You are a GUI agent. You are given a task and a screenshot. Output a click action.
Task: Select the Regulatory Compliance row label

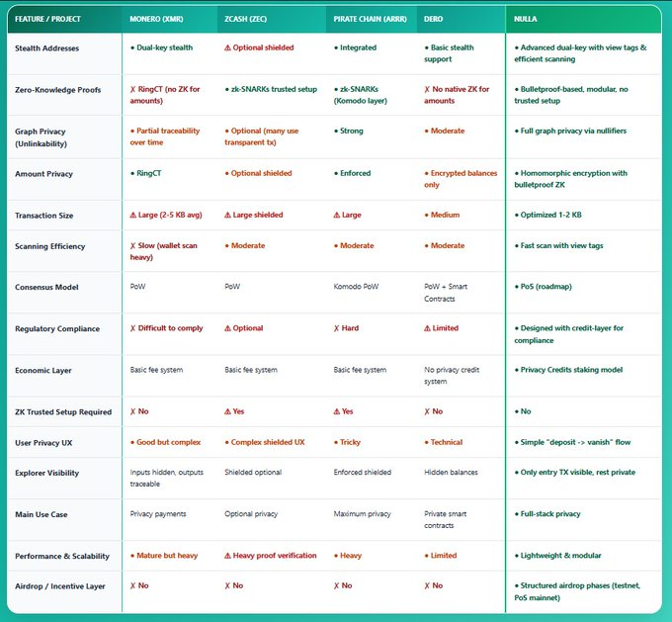pyautogui.click(x=57, y=328)
